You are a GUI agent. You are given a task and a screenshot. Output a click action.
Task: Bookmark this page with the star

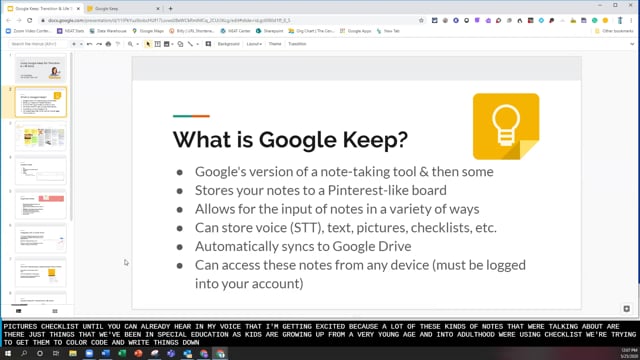[421, 20]
